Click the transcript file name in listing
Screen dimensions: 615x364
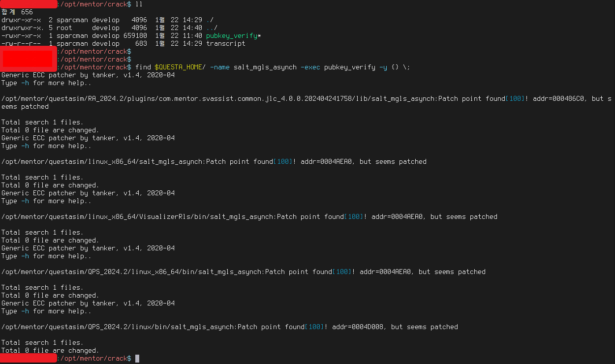[x=225, y=44]
